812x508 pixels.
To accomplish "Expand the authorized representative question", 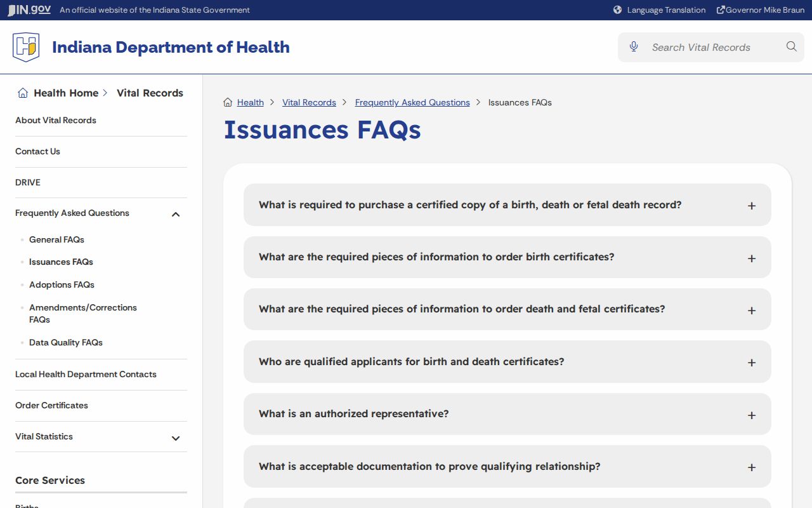I will click(507, 414).
